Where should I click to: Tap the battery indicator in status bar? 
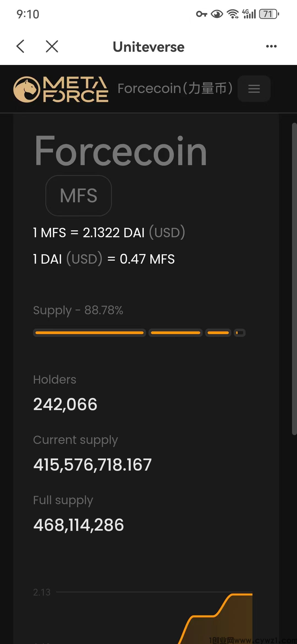coord(269,14)
